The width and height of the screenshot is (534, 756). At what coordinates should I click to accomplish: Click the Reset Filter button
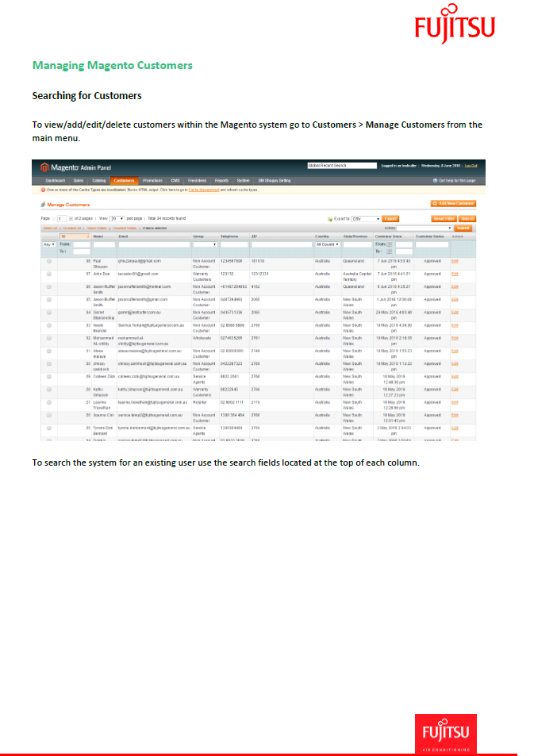coord(444,219)
